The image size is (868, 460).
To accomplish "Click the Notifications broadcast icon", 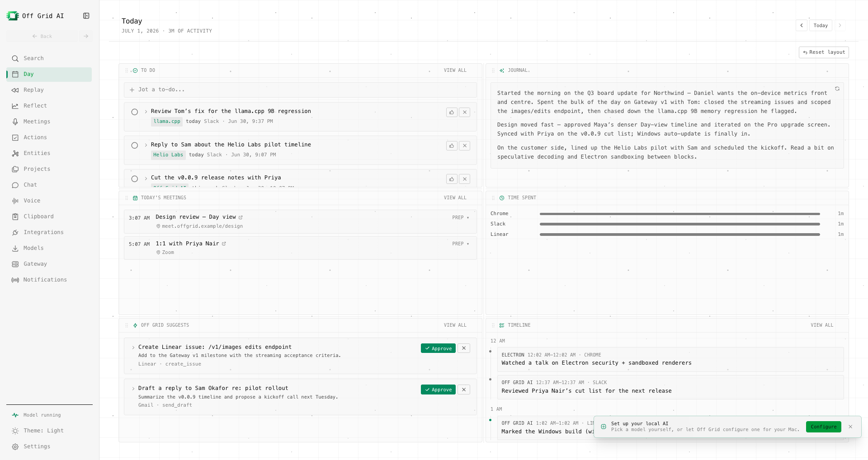I will [x=15, y=280].
